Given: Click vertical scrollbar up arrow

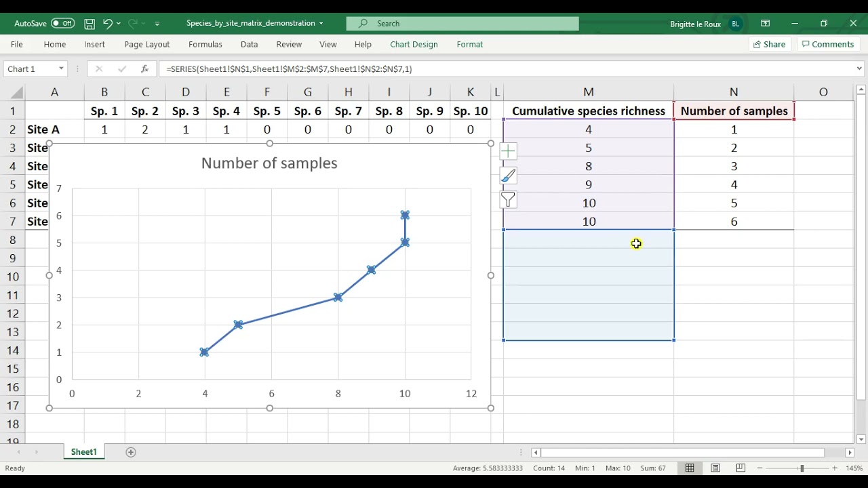Looking at the screenshot, I should (x=861, y=89).
